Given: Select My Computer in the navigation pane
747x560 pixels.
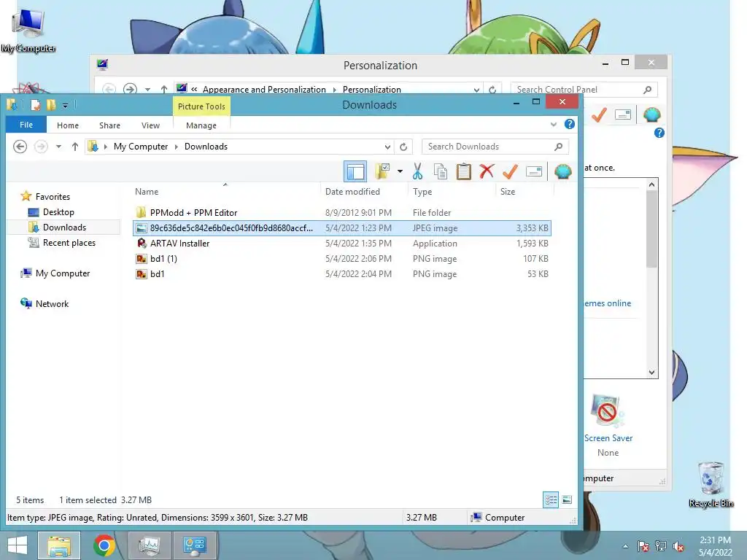Looking at the screenshot, I should coord(63,273).
